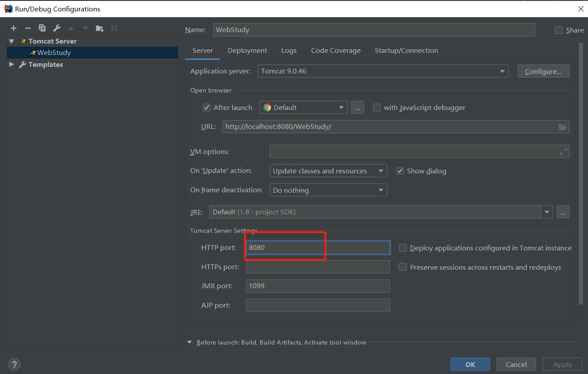The image size is (588, 374).
Task: Click the JRE Default project SDK text field
Action: pyautogui.click(x=375, y=212)
